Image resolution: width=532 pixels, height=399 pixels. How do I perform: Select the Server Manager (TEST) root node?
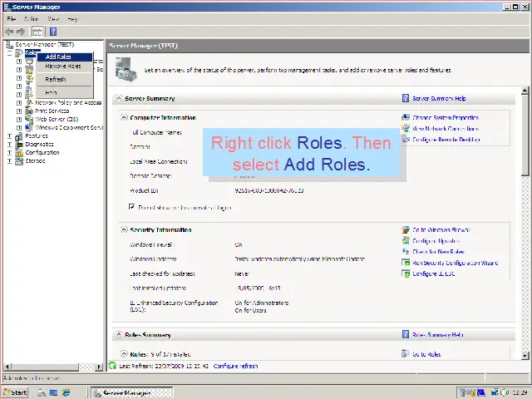pyautogui.click(x=44, y=44)
